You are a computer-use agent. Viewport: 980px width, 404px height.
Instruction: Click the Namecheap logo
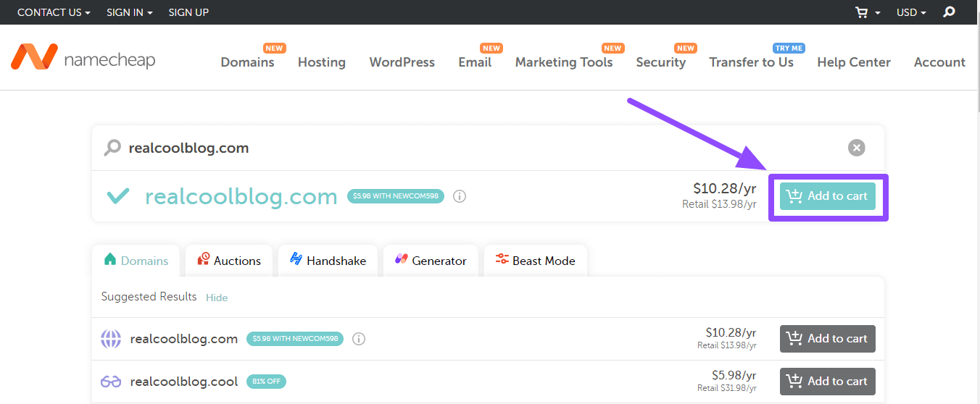(x=83, y=57)
